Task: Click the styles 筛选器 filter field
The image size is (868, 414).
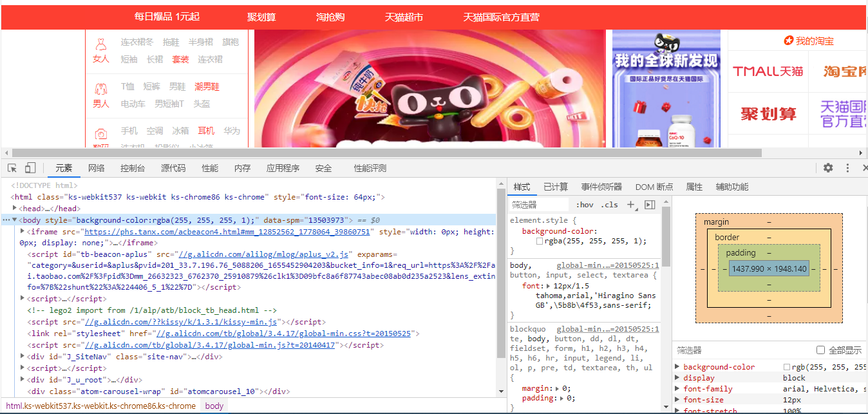Action: click(540, 205)
